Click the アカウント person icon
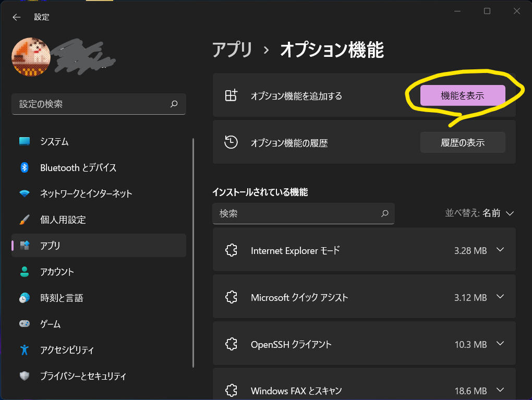The height and width of the screenshot is (400, 532). click(25, 272)
